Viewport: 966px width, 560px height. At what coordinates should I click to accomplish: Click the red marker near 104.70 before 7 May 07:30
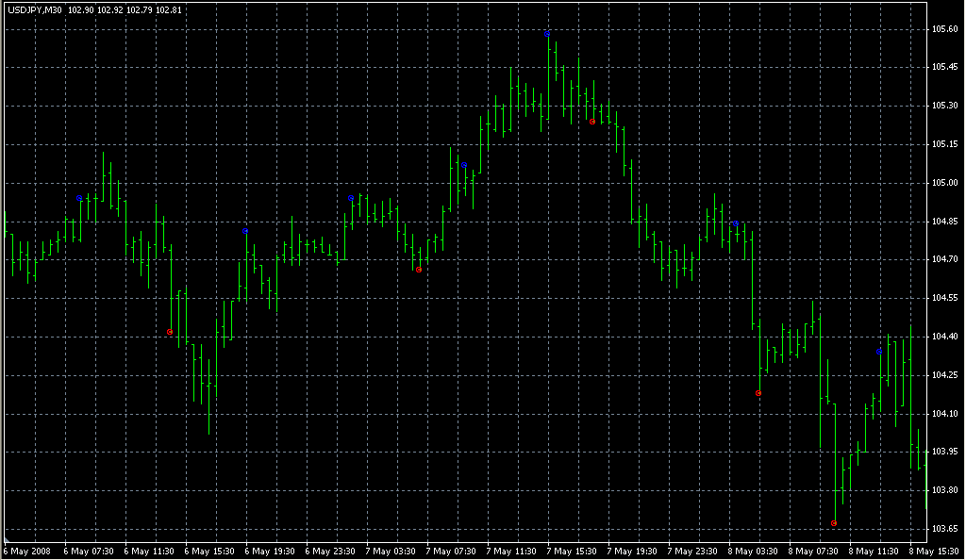click(x=419, y=271)
